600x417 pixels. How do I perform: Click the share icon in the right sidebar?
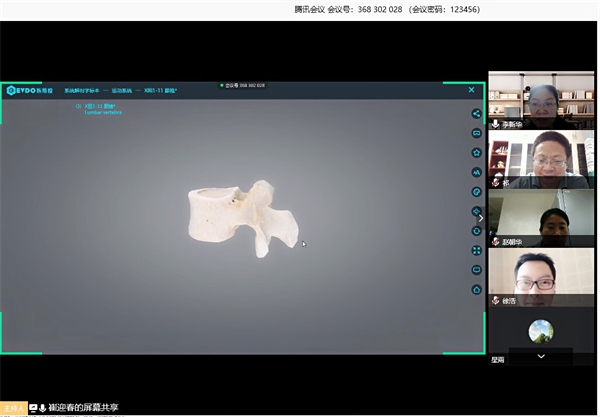pyautogui.click(x=477, y=113)
